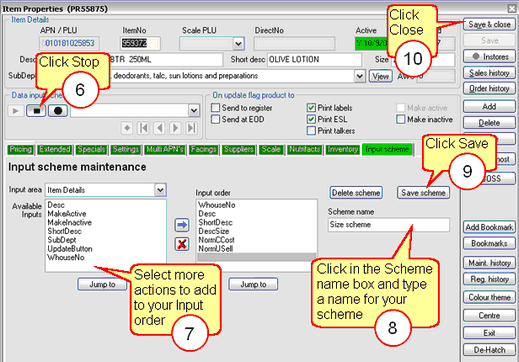Open Bookmarks
Image resolution: width=519 pixels, height=362 pixels.
(x=489, y=243)
